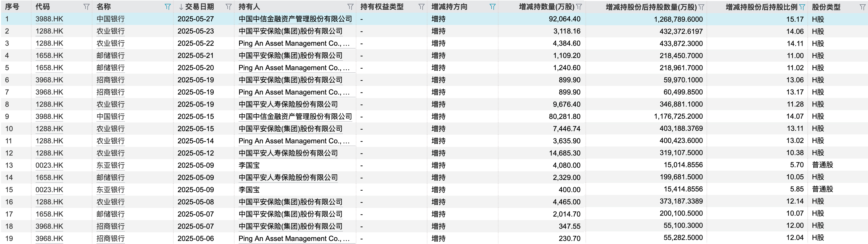Open the filter for 增减持数量(万股) column
868x244 pixels.
579,7
